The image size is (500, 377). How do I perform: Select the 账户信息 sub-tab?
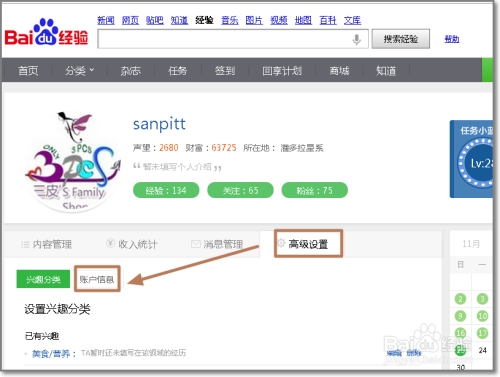97,279
